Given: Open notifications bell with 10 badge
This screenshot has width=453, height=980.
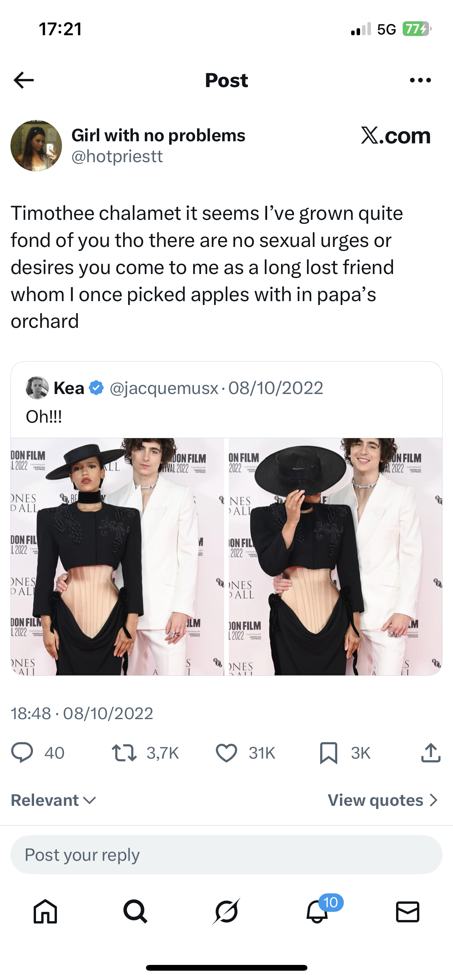Looking at the screenshot, I should point(317,911).
